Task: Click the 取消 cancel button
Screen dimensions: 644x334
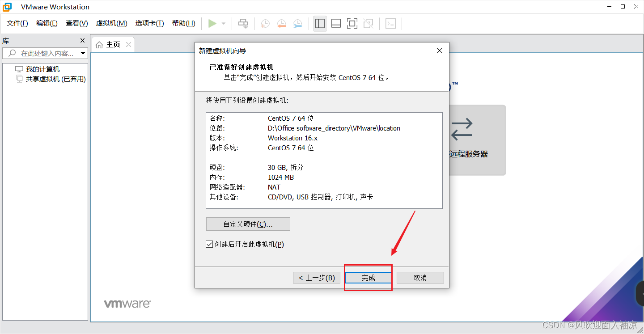Action: (x=420, y=278)
